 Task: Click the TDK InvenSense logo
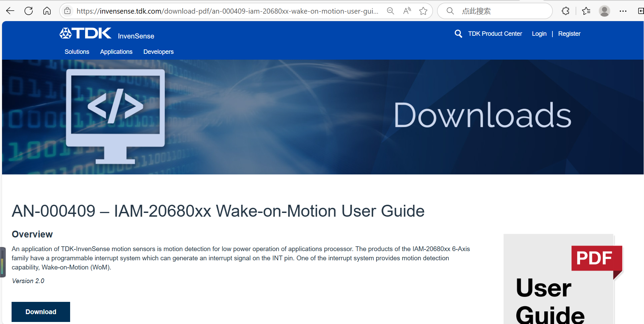(107, 33)
